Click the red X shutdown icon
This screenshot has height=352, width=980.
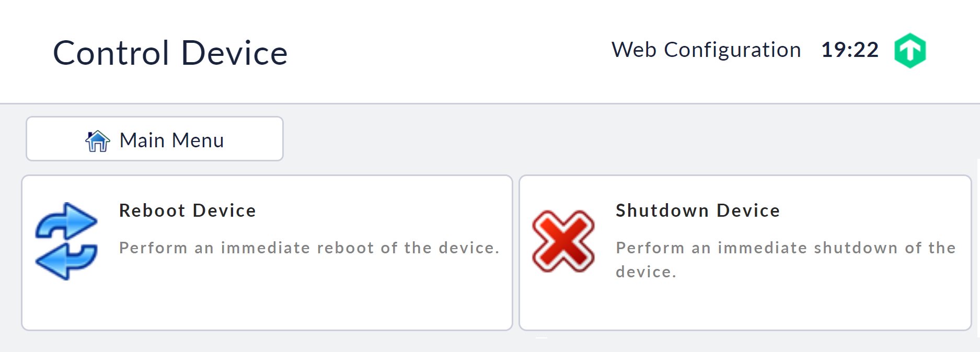[x=563, y=241]
